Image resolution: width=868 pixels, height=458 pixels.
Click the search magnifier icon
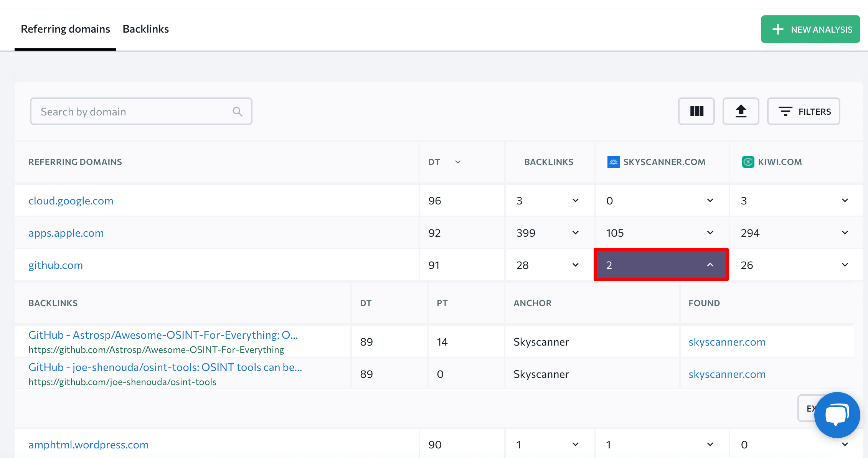pos(238,112)
